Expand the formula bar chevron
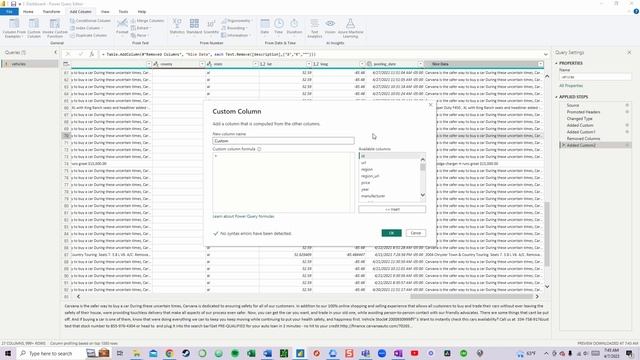This screenshot has width=640, height=360. pos(546,54)
